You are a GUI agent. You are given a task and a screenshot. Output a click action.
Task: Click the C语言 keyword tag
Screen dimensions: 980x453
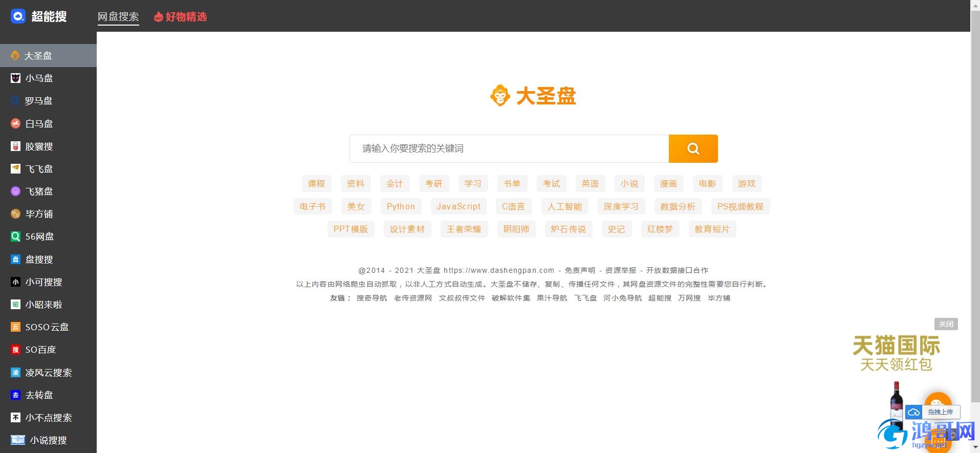[x=513, y=206]
